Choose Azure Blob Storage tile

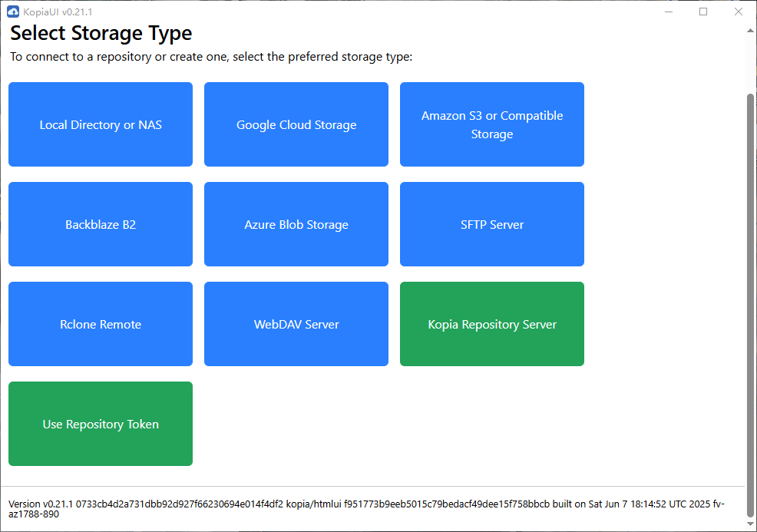296,224
